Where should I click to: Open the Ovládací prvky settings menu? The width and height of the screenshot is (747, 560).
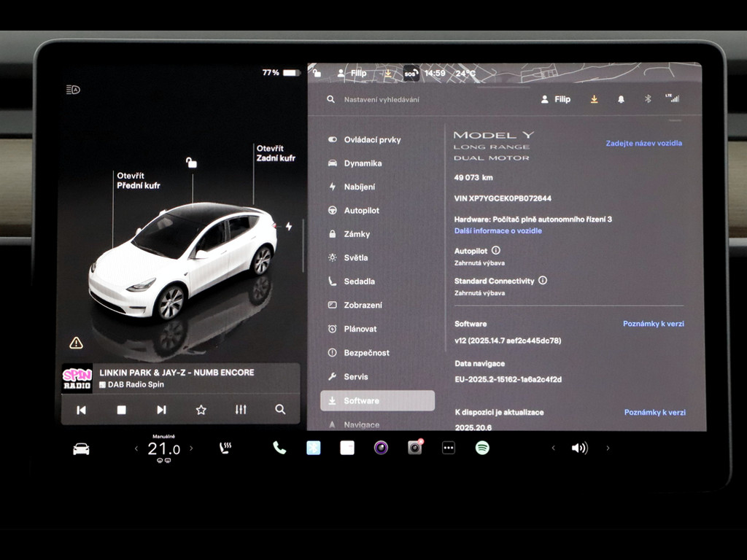coord(365,139)
